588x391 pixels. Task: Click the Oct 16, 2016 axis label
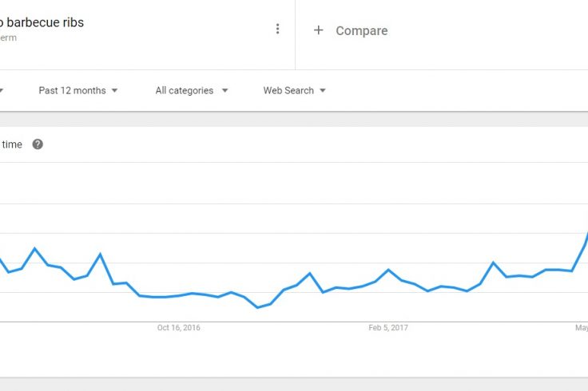(x=178, y=328)
